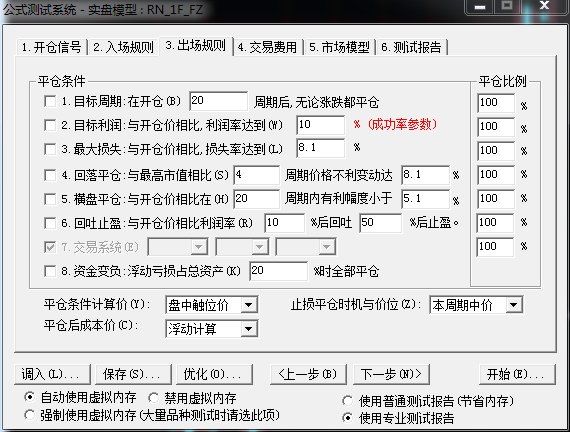Tick the 6.回吐止盈 checkbox
The width and height of the screenshot is (570, 432).
(50, 223)
